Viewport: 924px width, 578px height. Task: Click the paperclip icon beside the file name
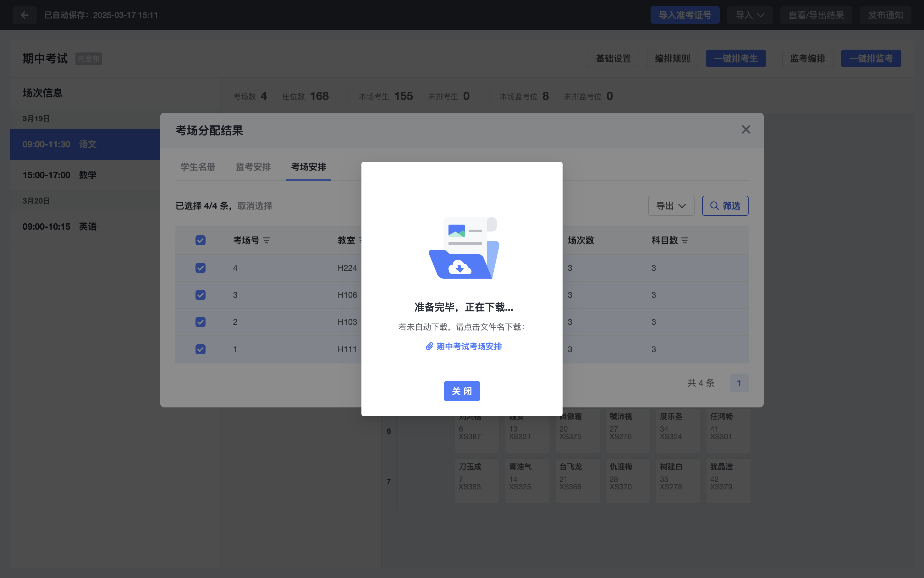(x=430, y=346)
